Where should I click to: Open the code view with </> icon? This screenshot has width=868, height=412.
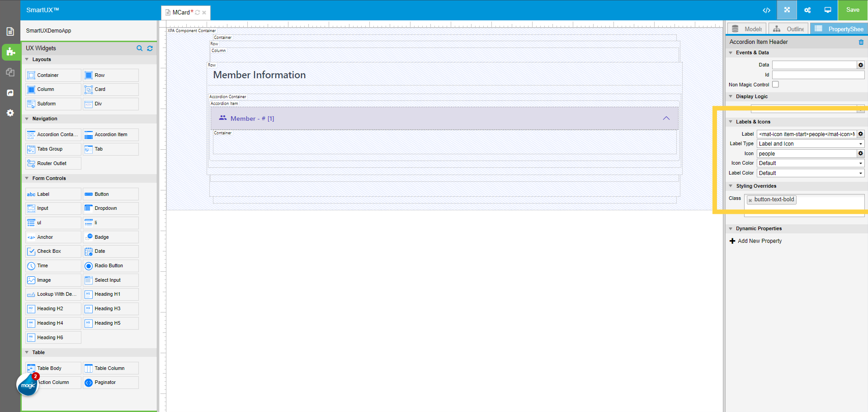tap(766, 10)
